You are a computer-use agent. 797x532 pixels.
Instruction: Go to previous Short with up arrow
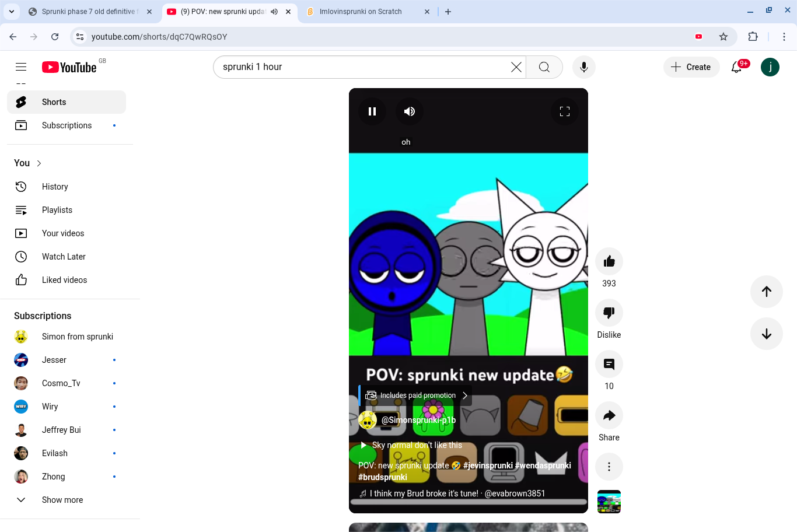point(767,292)
